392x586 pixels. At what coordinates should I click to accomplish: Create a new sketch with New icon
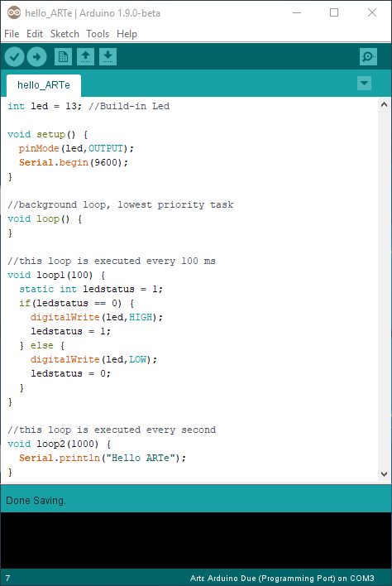63,57
